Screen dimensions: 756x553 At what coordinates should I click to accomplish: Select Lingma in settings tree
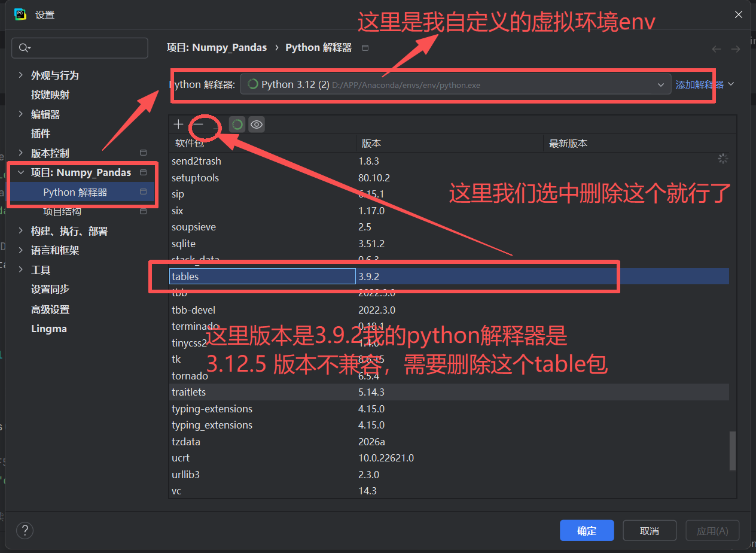[x=49, y=329]
